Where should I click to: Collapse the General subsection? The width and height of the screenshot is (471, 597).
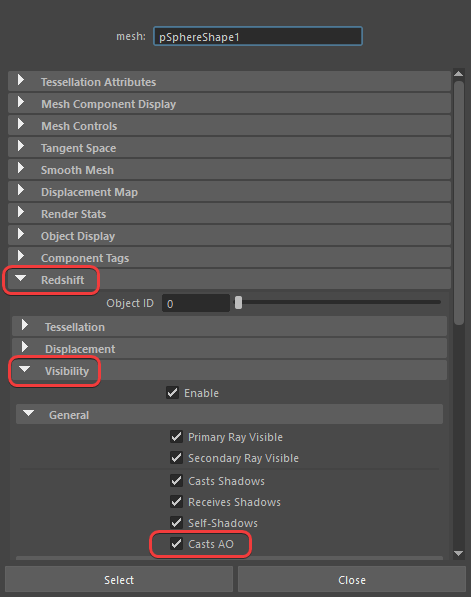(x=29, y=413)
